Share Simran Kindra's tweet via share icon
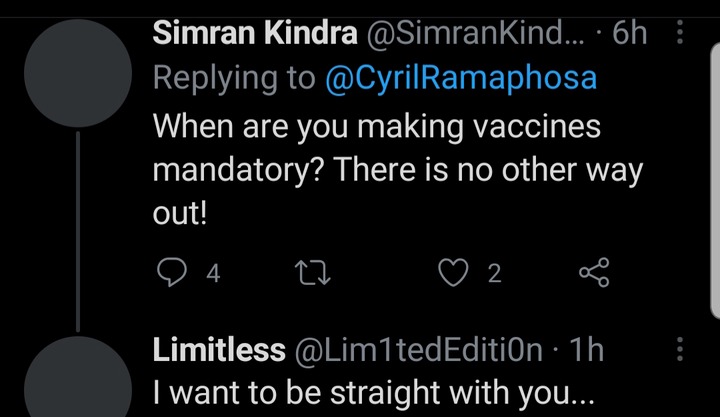Screen dimensions: 720x417 pos(594,272)
